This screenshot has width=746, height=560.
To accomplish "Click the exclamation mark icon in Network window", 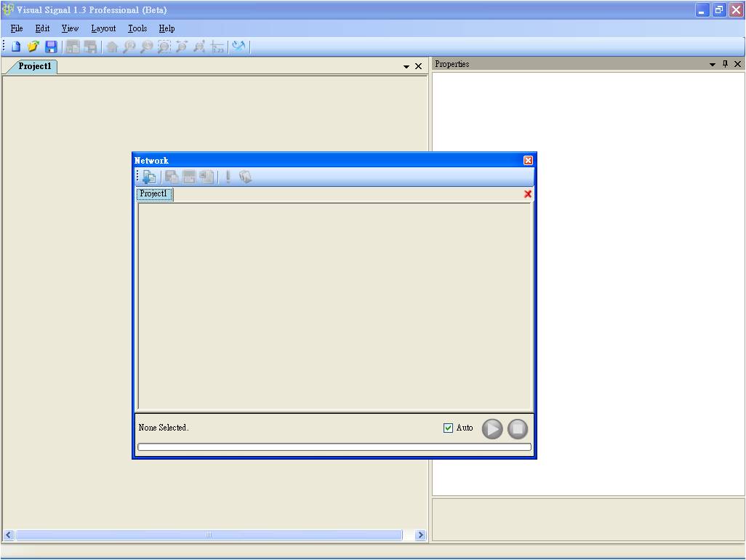I will tap(228, 177).
